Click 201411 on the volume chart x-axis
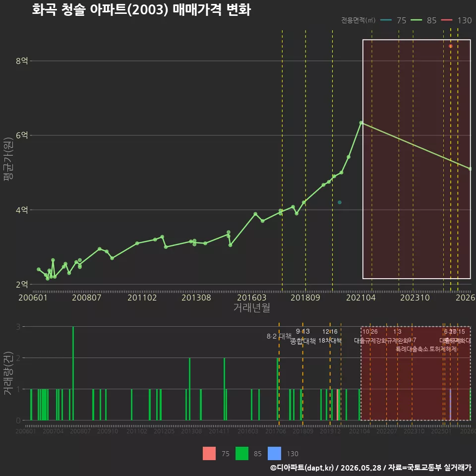This screenshot has height=476, width=476. coord(219,431)
